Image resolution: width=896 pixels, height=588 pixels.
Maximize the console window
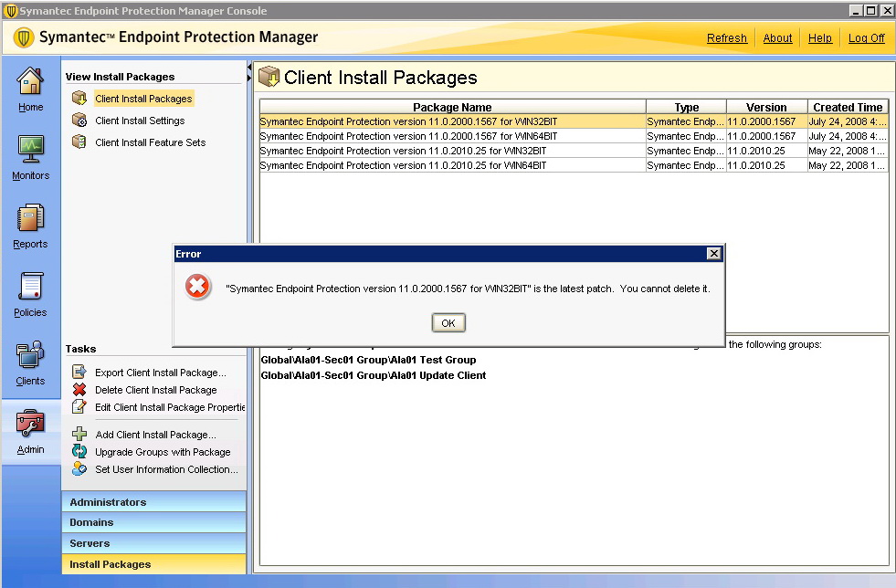point(870,10)
